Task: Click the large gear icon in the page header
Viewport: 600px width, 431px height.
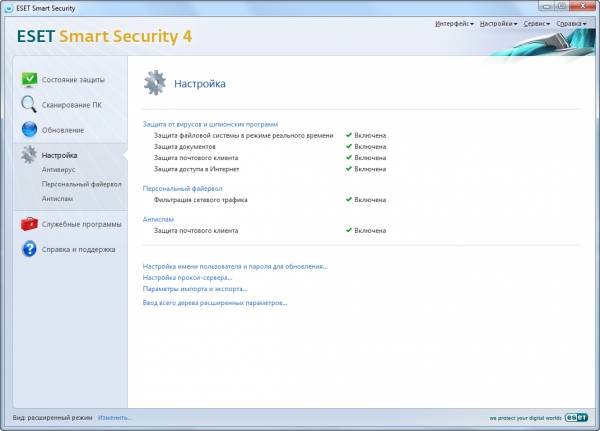Action: (x=155, y=83)
